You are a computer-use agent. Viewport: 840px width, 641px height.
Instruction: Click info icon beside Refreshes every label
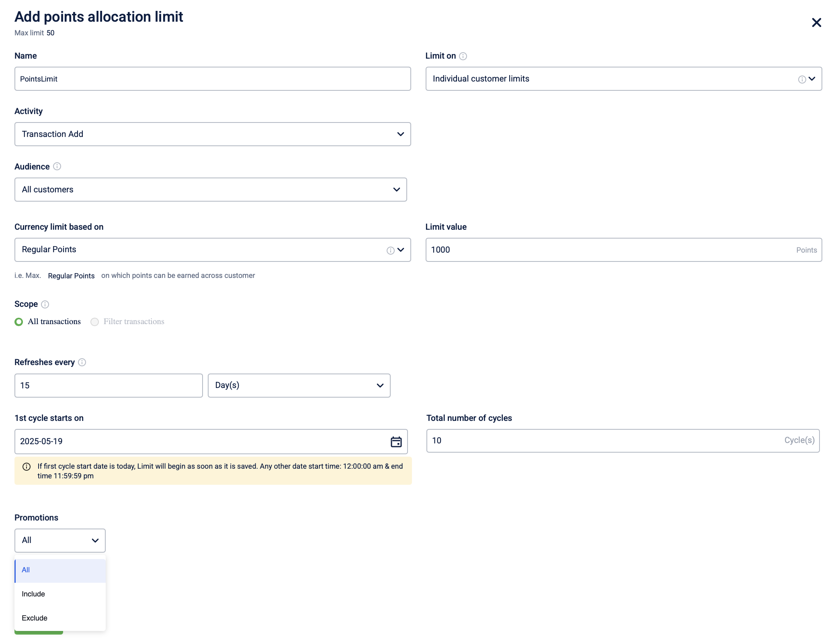[x=82, y=362]
